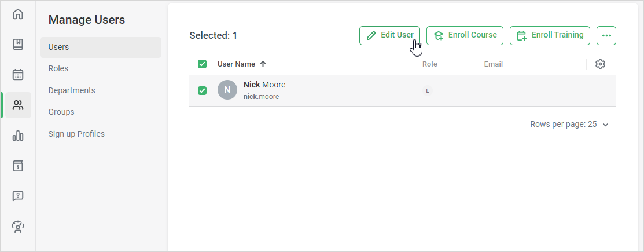Open table column settings gear

point(600,64)
